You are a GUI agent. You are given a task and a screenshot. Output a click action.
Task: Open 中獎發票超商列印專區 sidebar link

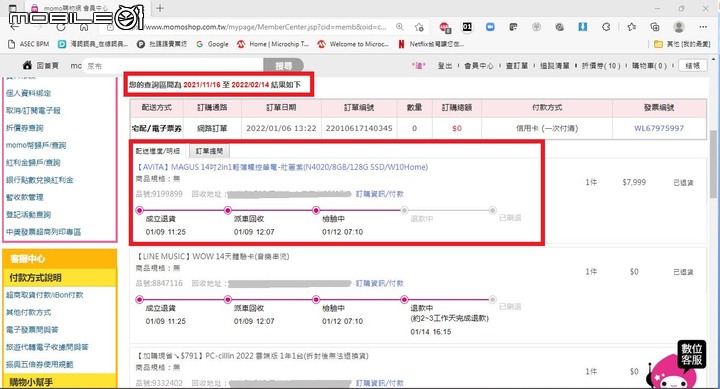click(43, 232)
